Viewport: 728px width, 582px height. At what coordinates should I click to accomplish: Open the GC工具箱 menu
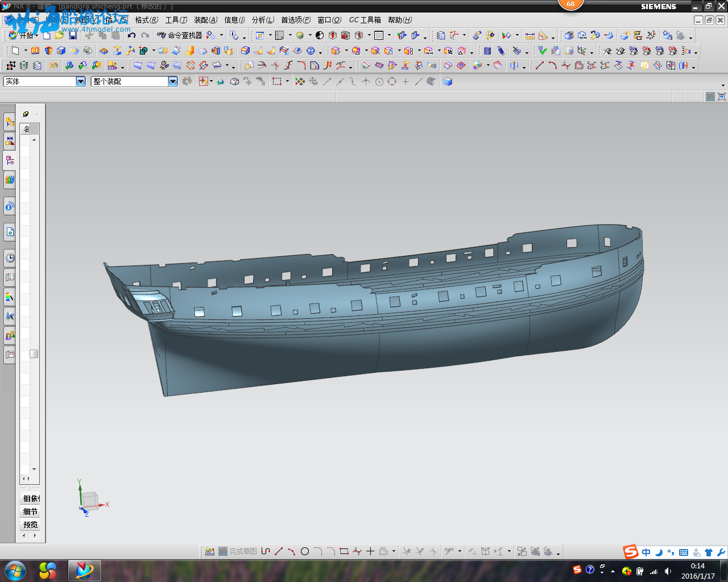365,20
